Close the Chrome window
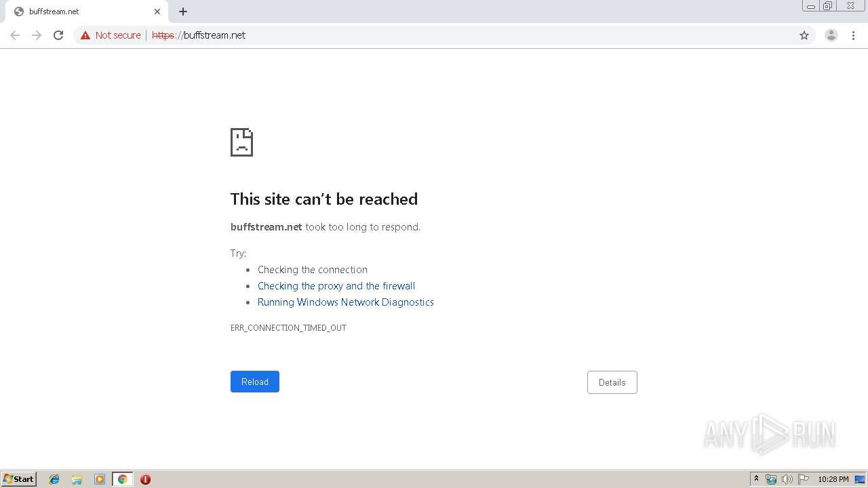The height and width of the screenshot is (488, 868). (850, 6)
